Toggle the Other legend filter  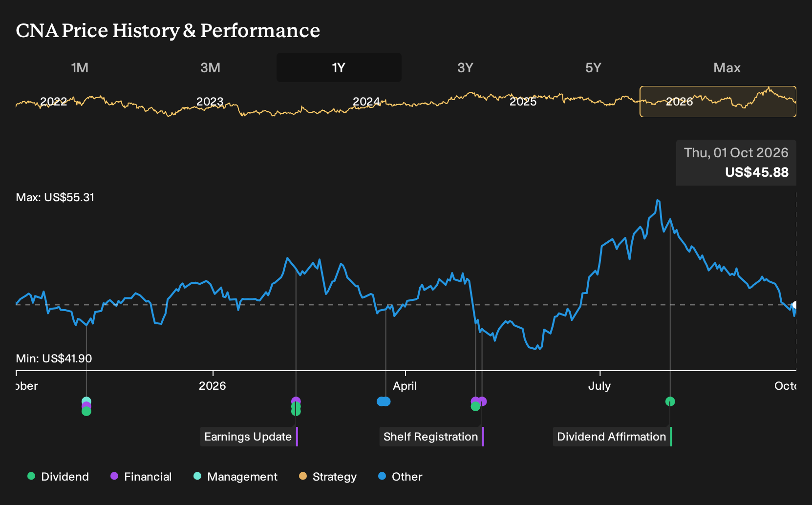coord(400,476)
